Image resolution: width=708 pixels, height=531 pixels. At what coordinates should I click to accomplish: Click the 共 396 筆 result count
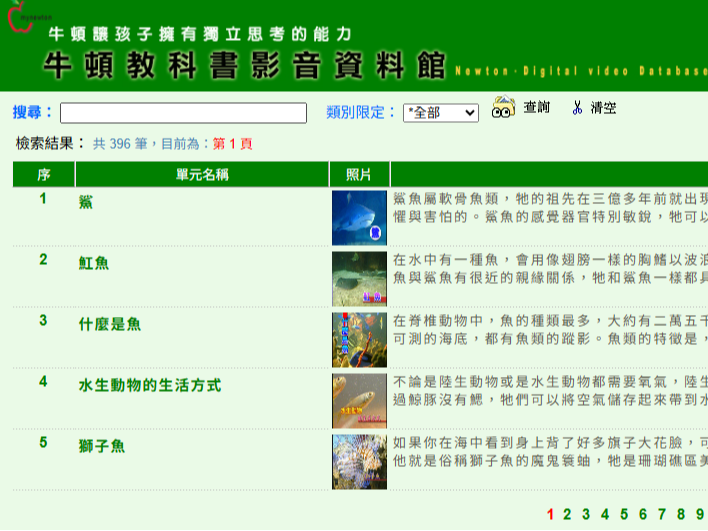(120, 144)
